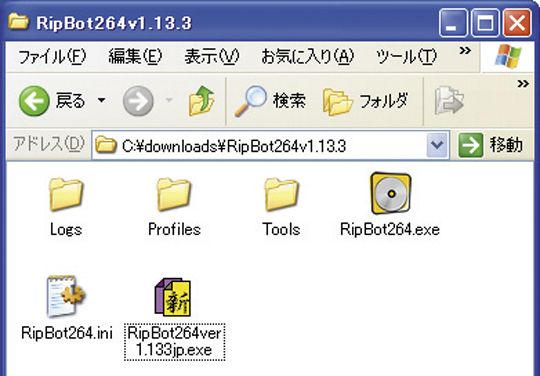
Task: Expand hidden toolbar buttons chevron
Action: coord(523,84)
